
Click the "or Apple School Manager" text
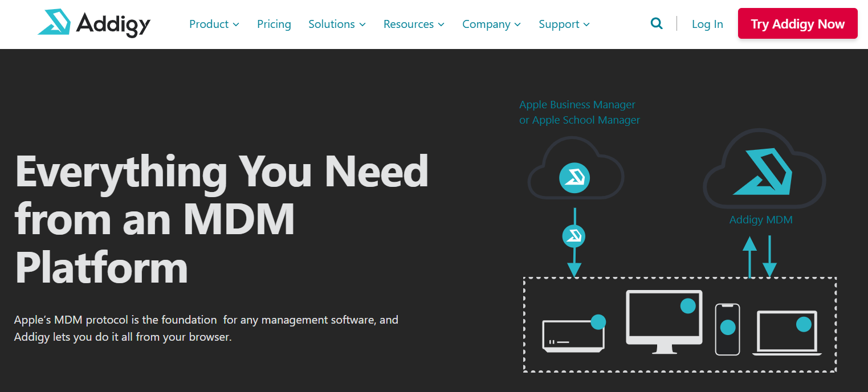tap(580, 120)
